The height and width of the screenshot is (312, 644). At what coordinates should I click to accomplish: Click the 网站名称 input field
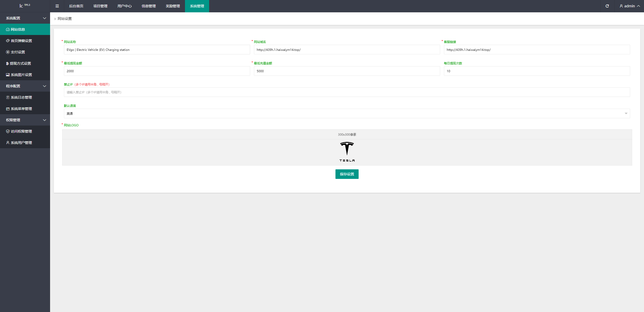click(x=157, y=50)
